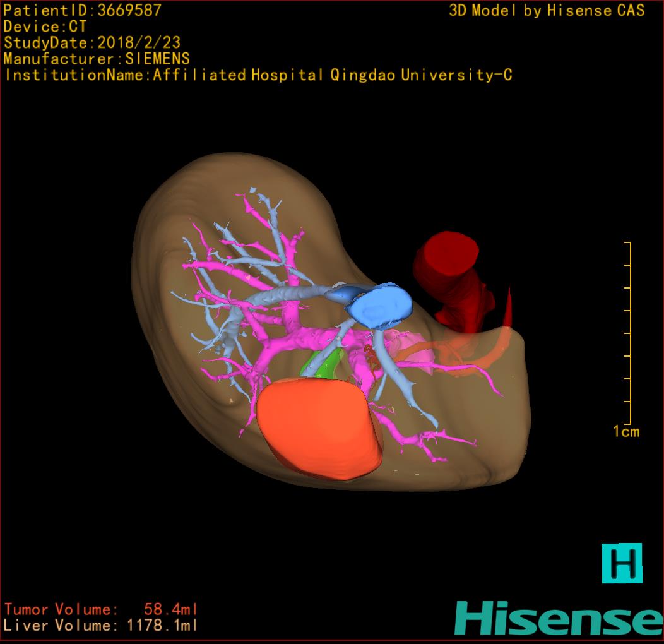Click the StudyDate 2018/2/23 line
The image size is (664, 644).
pyautogui.click(x=92, y=43)
